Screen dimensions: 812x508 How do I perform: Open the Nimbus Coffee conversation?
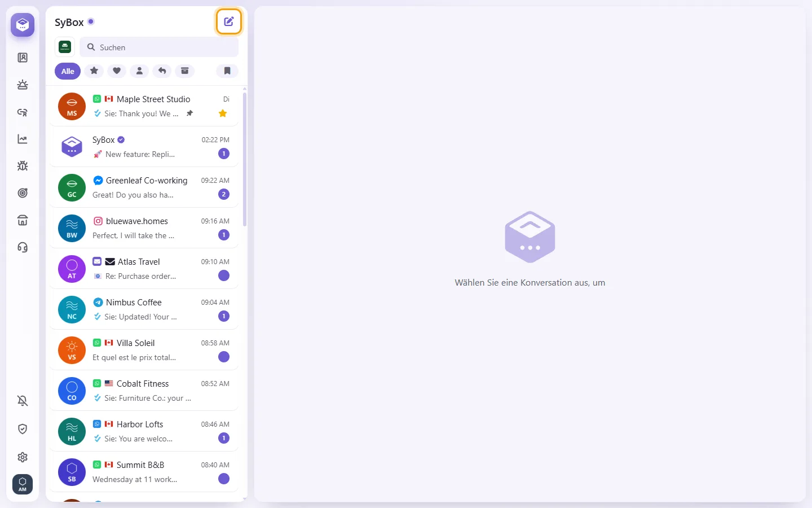tap(144, 309)
